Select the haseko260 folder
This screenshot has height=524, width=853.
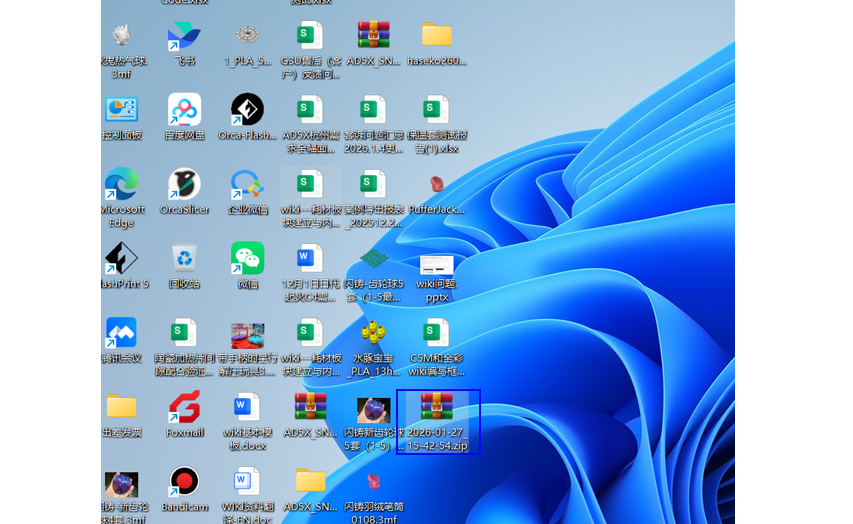[x=437, y=36]
